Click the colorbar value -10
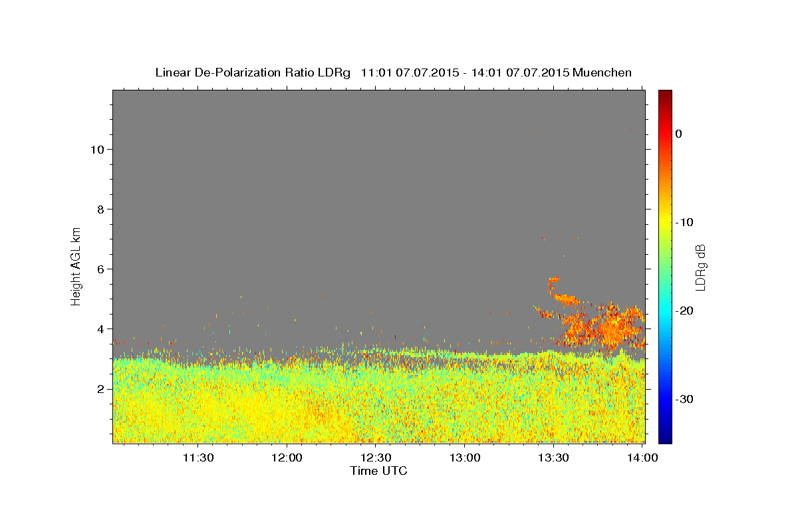The width and height of the screenshot is (798, 532). click(x=684, y=222)
